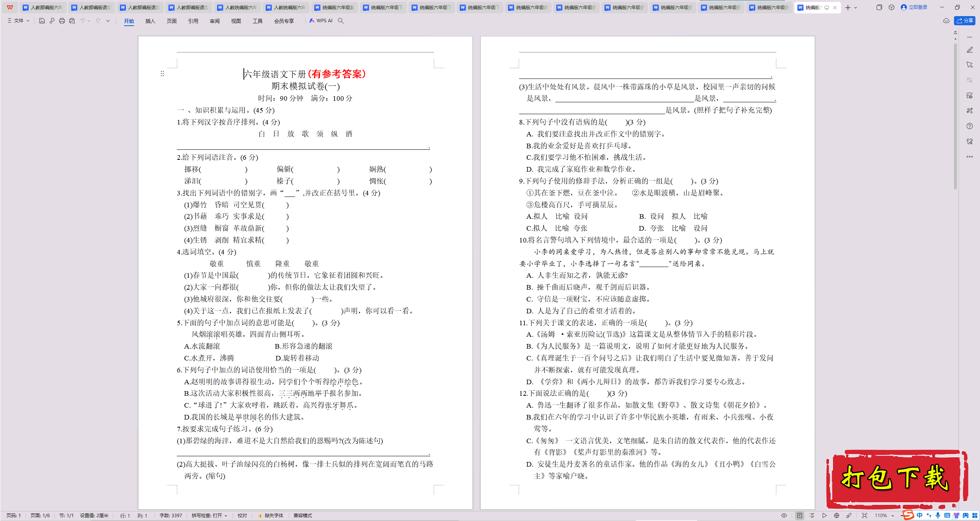Click the help question mark icon in sidebar
This screenshot has width=980, height=521.
point(970,126)
